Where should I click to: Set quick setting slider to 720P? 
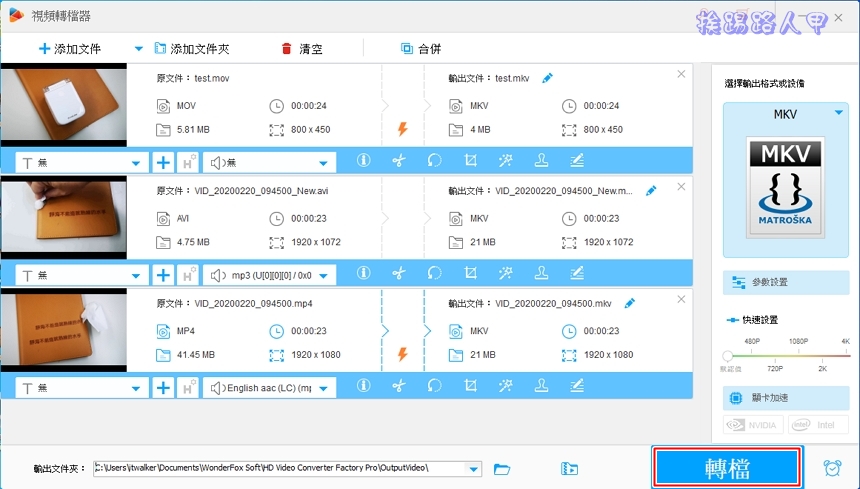(774, 368)
